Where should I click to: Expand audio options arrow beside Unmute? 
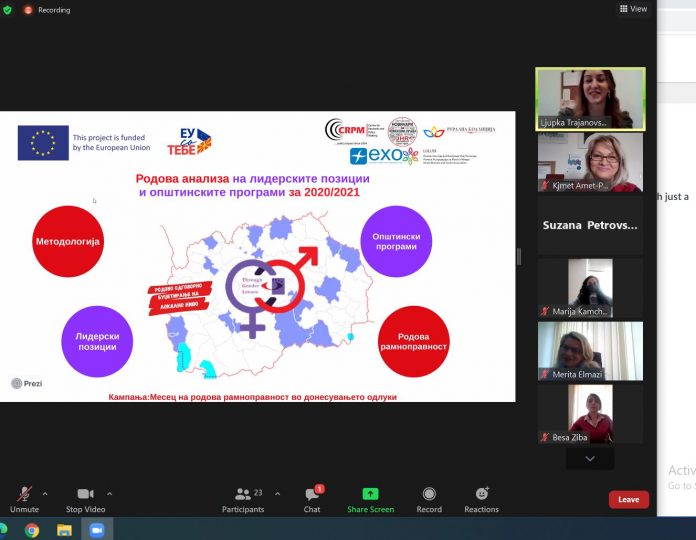45,492
